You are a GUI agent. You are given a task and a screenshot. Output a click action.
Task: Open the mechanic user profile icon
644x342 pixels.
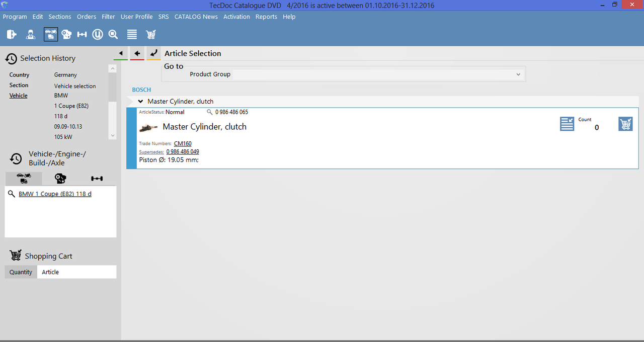click(31, 34)
